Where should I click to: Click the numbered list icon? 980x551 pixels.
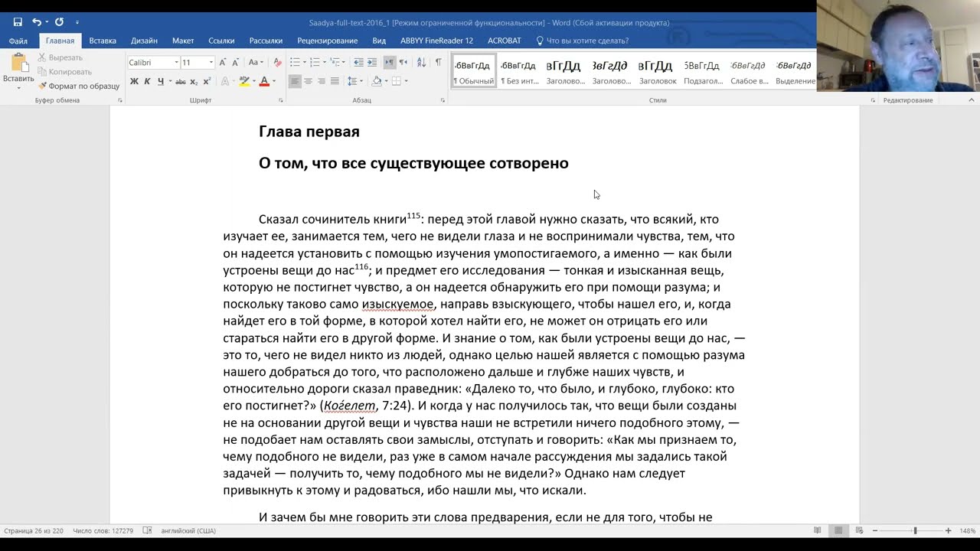point(315,62)
